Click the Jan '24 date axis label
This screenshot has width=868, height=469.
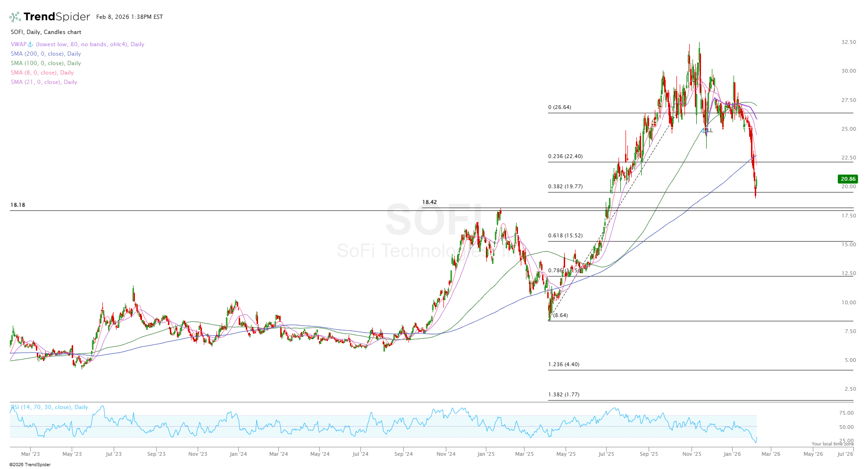pos(238,454)
